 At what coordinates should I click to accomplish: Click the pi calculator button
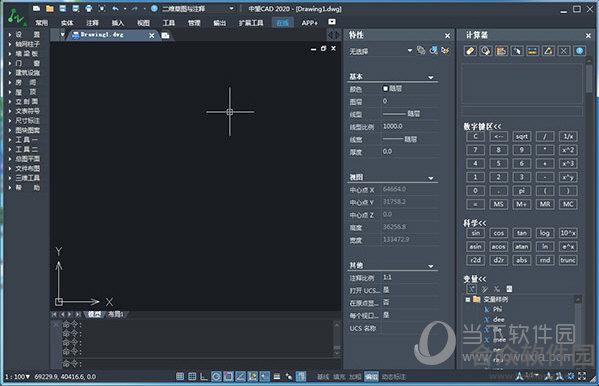(521, 191)
